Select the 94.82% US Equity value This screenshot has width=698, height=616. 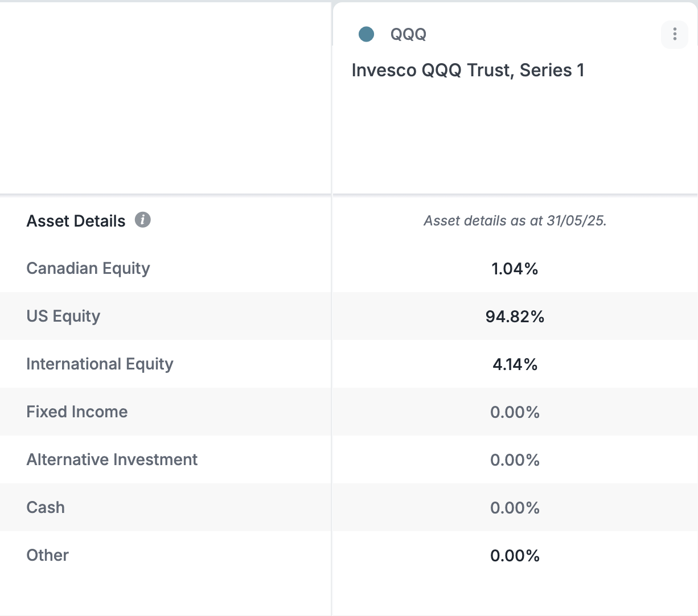click(515, 317)
